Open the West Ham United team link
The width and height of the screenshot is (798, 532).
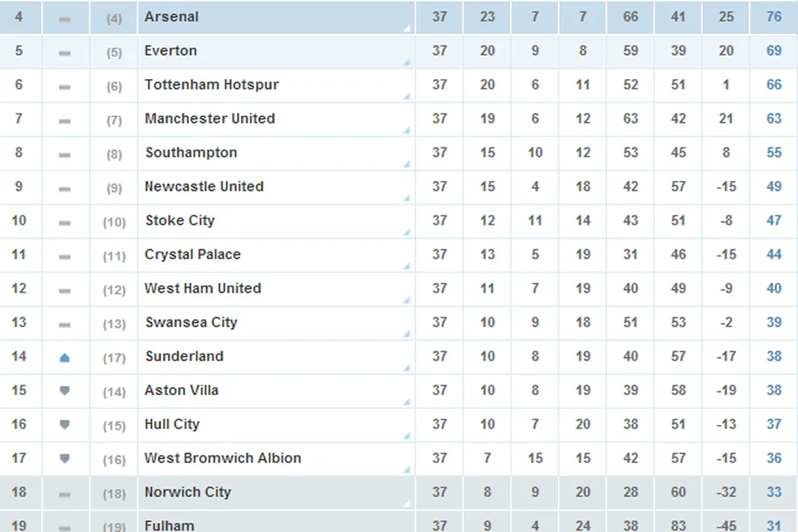pos(203,288)
